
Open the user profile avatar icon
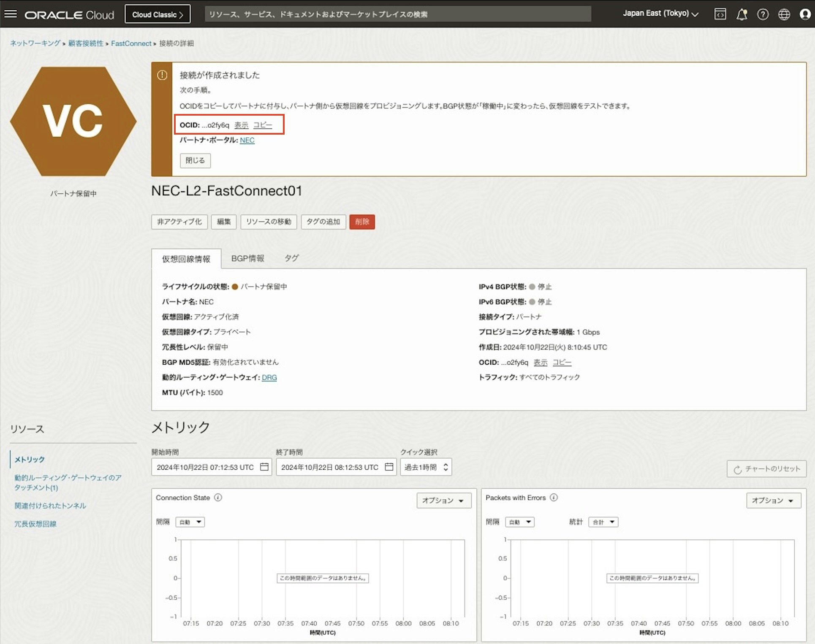click(x=805, y=14)
